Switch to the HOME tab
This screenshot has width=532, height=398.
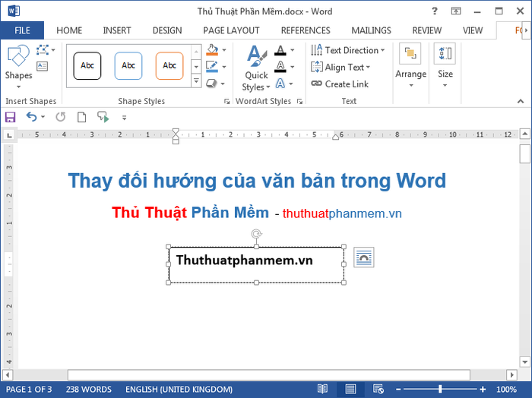click(x=69, y=30)
